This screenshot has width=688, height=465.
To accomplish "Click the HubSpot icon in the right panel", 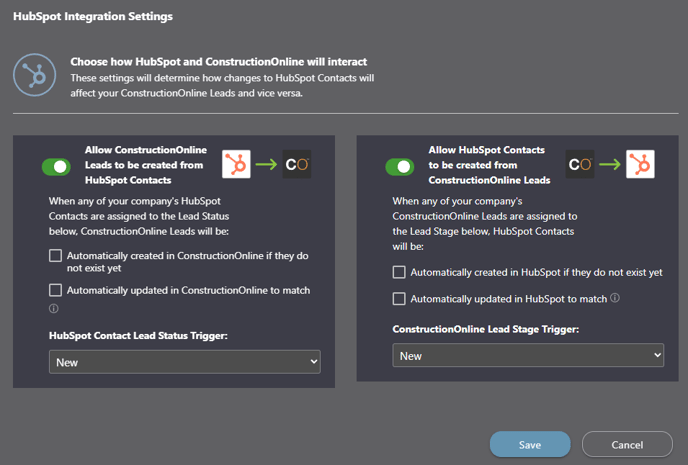I will click(x=640, y=164).
